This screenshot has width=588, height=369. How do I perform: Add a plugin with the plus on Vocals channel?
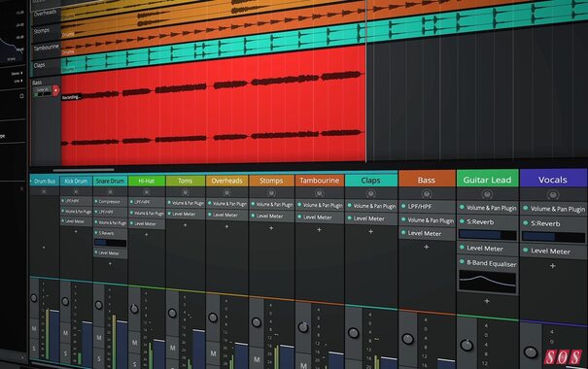pos(552,266)
